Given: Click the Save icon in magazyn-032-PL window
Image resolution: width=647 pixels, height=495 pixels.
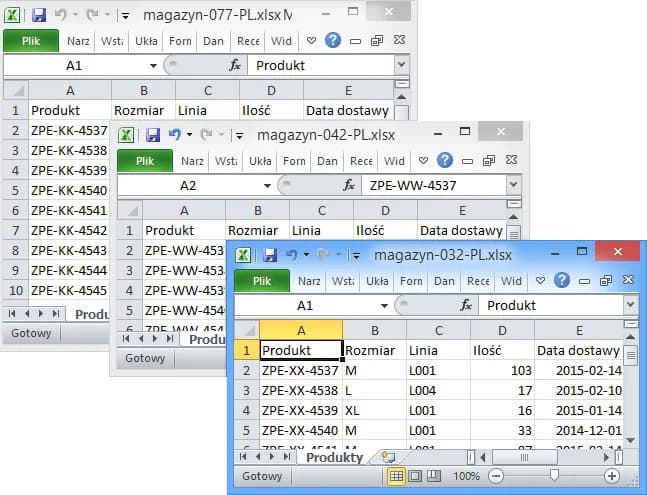Looking at the screenshot, I should (270, 255).
